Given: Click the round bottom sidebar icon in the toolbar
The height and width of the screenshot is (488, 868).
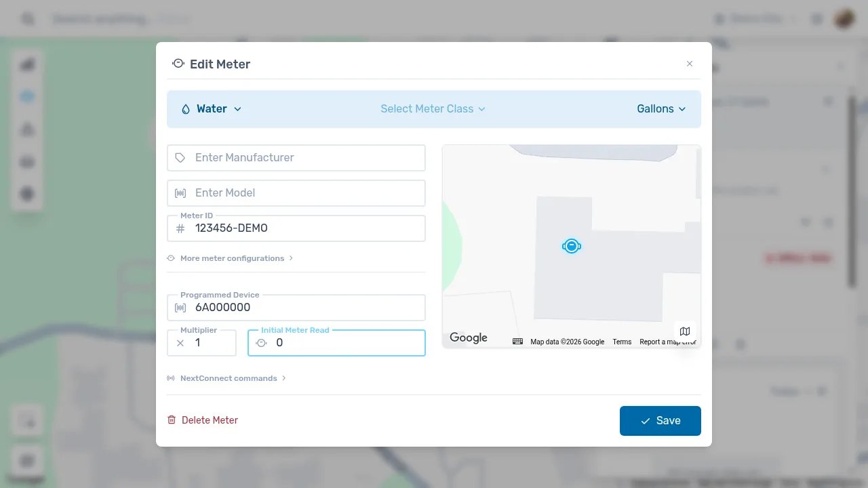Looking at the screenshot, I should (27, 195).
